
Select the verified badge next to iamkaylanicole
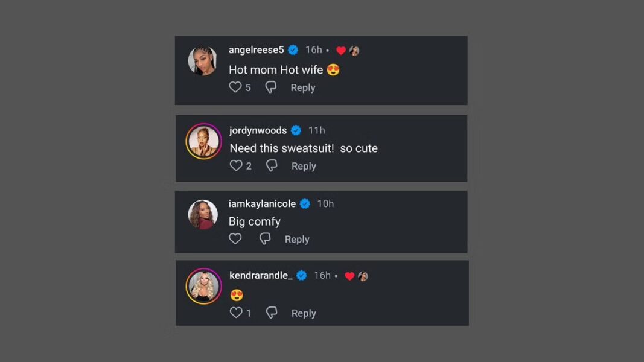click(305, 203)
